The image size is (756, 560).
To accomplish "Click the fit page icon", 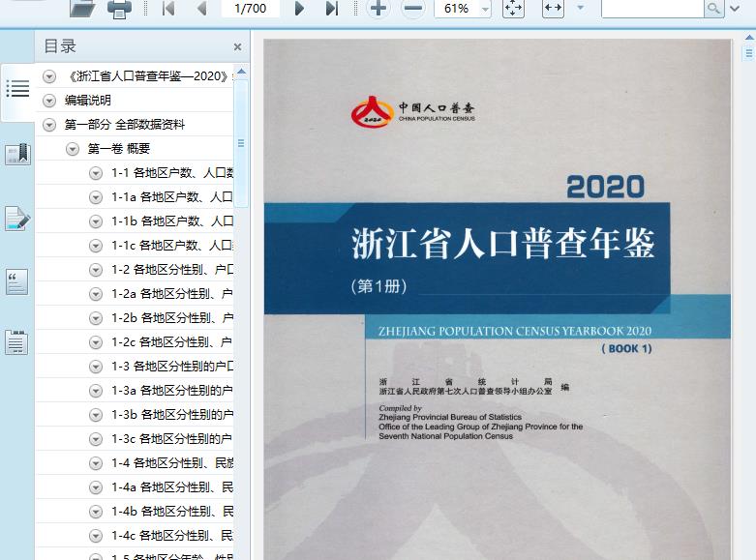I will (513, 9).
